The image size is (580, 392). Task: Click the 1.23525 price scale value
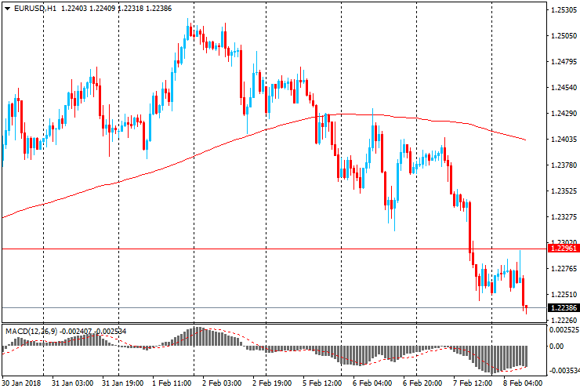pyautogui.click(x=564, y=191)
